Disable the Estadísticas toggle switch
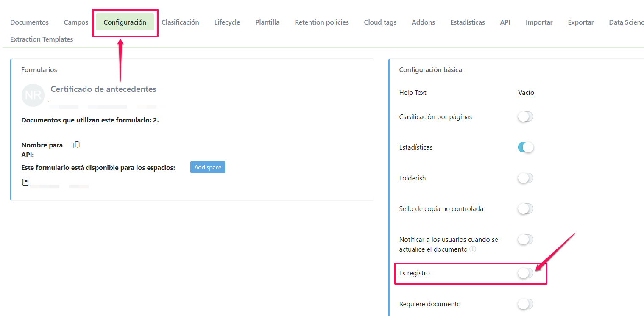The width and height of the screenshot is (644, 316). (525, 147)
